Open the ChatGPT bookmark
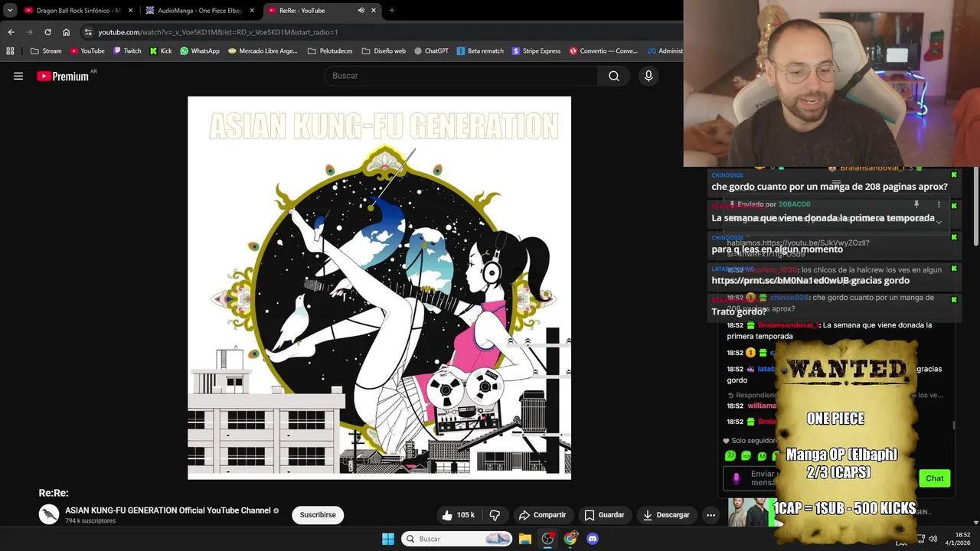The image size is (980, 551). pyautogui.click(x=431, y=51)
